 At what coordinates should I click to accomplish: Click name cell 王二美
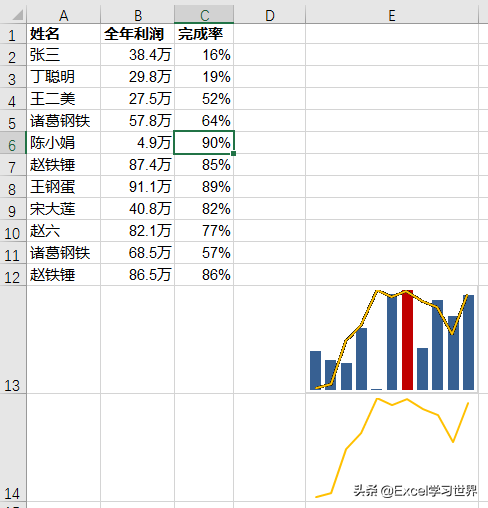pos(63,99)
